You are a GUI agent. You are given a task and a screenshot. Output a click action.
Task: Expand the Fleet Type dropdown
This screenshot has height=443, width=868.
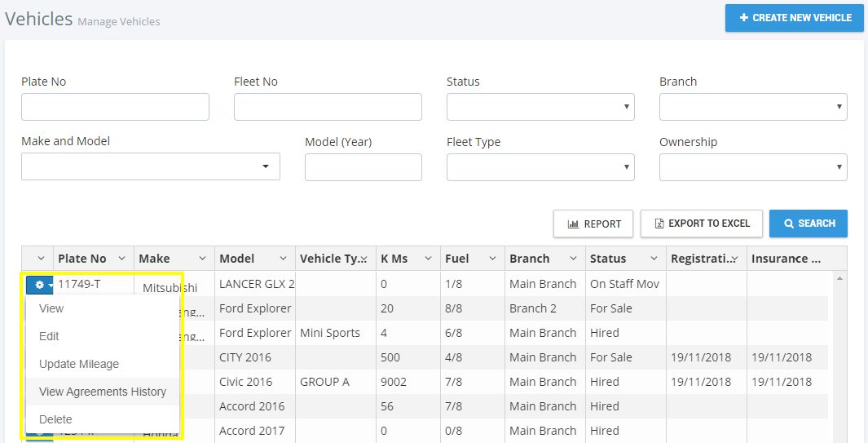tap(540, 167)
